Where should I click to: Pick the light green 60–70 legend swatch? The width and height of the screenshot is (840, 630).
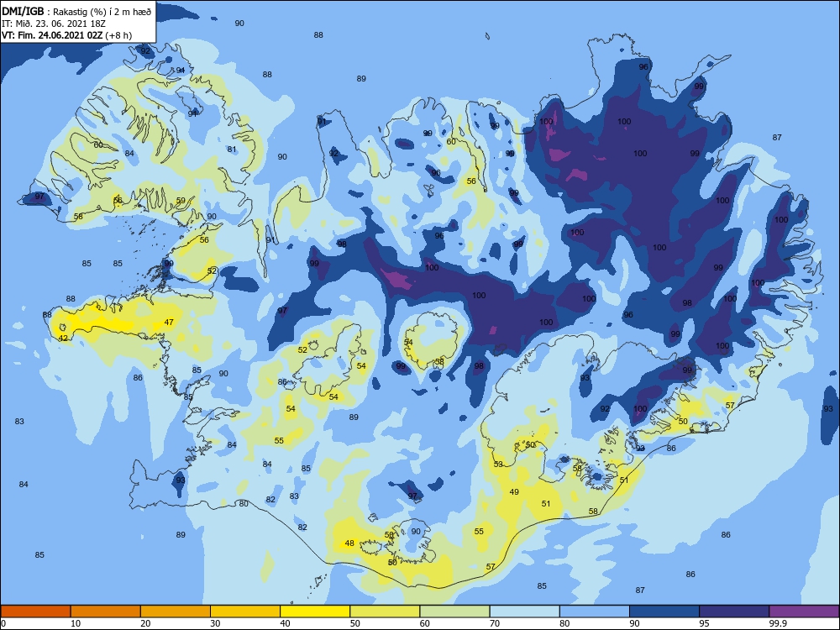pyautogui.click(x=454, y=612)
